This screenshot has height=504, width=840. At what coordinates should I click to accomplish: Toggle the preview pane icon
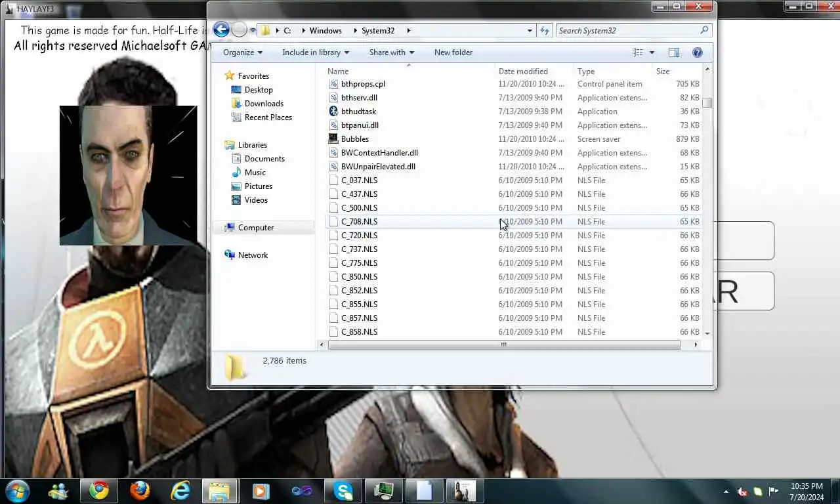674,52
